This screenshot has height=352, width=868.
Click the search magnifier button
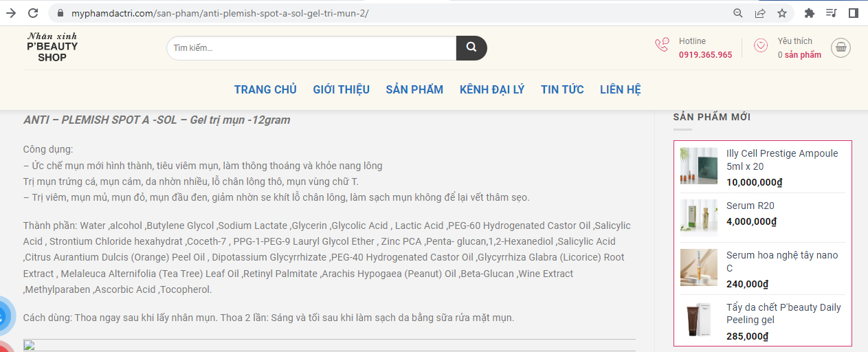[x=471, y=48]
